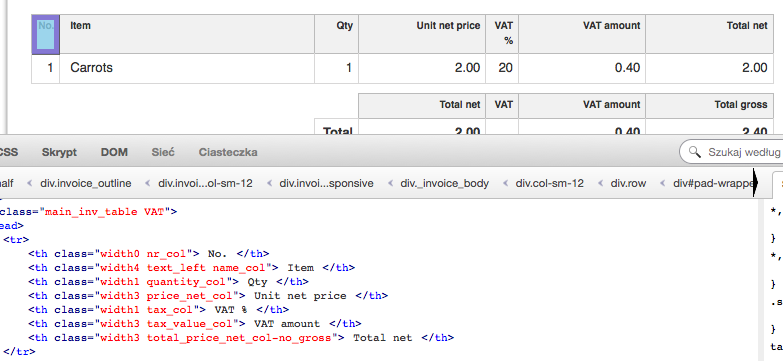The height and width of the screenshot is (361, 783).
Task: Select div.invoi...ol-sm-12 breadcrumb item
Action: [205, 183]
